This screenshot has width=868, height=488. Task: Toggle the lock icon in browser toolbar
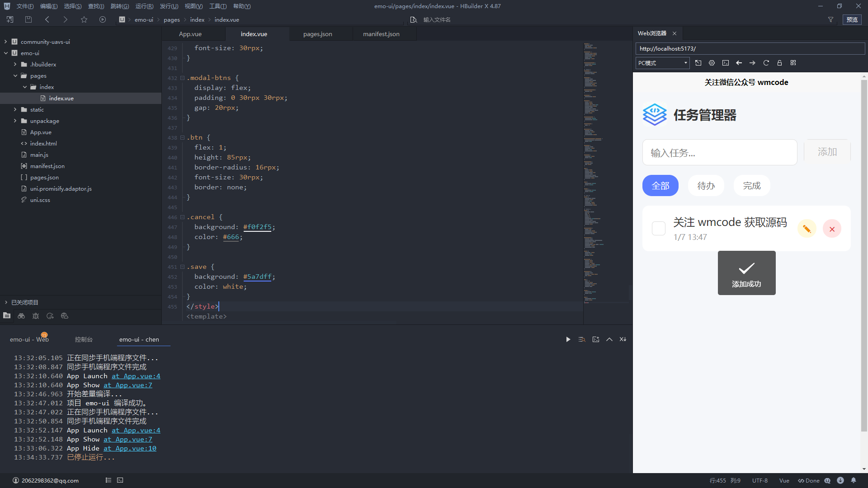tap(779, 63)
